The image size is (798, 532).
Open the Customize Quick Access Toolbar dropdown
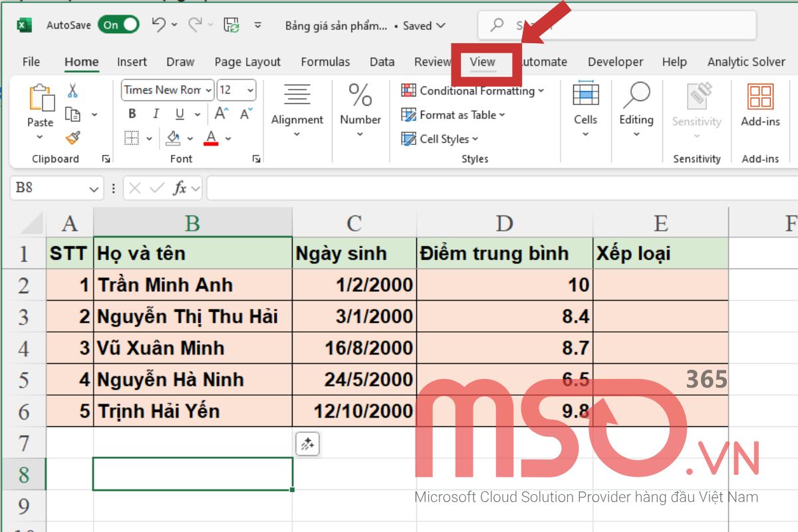(x=258, y=26)
